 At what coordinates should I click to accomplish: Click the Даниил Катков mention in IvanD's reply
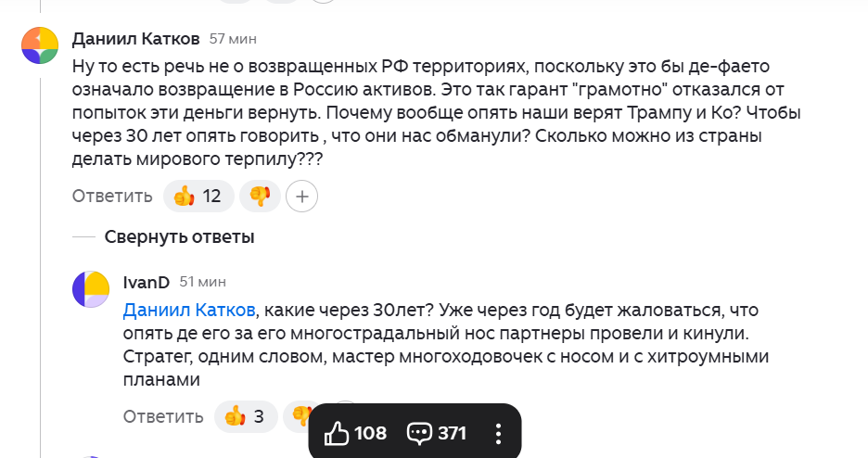[188, 308]
